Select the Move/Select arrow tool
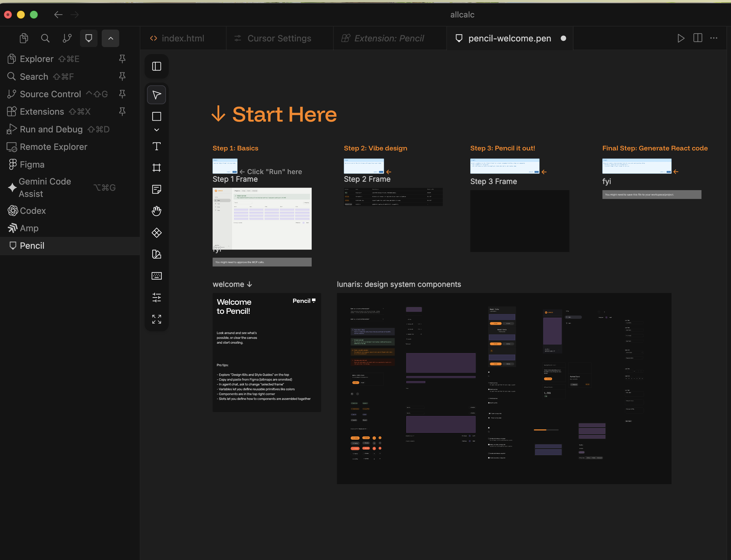This screenshot has height=560, width=731. (x=156, y=95)
